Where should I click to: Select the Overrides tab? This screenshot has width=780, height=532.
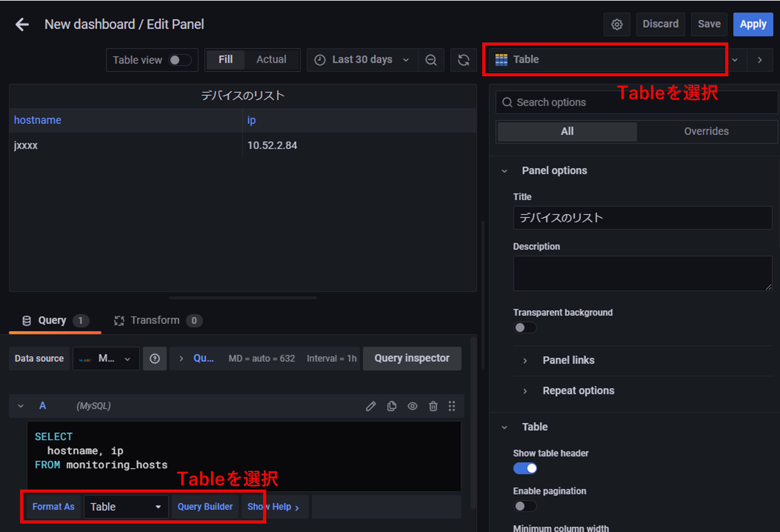707,132
